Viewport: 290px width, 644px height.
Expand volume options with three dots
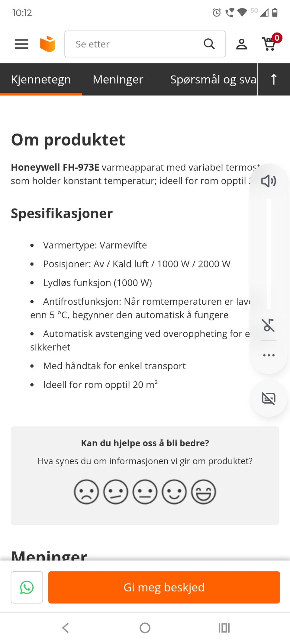(269, 355)
